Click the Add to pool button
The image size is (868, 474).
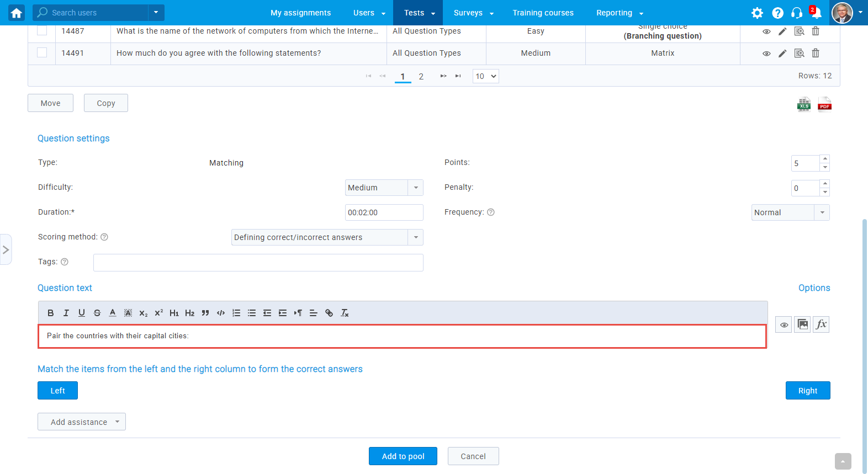403,456
